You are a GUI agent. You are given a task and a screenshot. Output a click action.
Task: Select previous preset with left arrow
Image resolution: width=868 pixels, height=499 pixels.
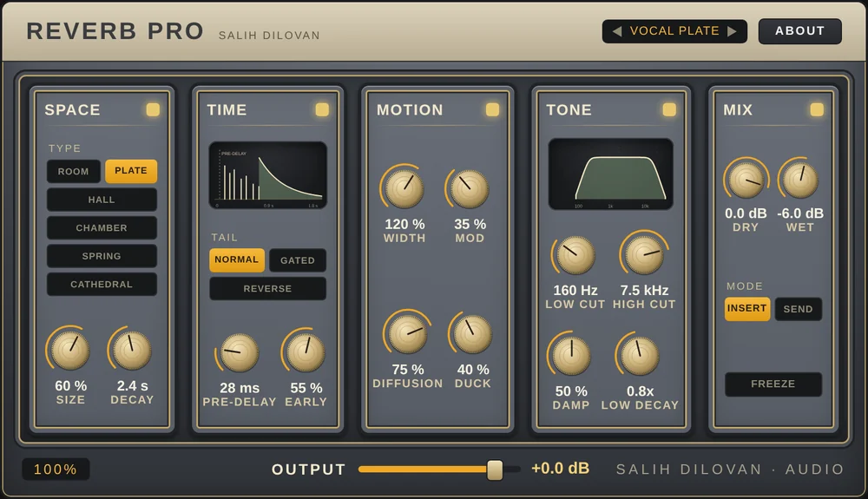(616, 31)
